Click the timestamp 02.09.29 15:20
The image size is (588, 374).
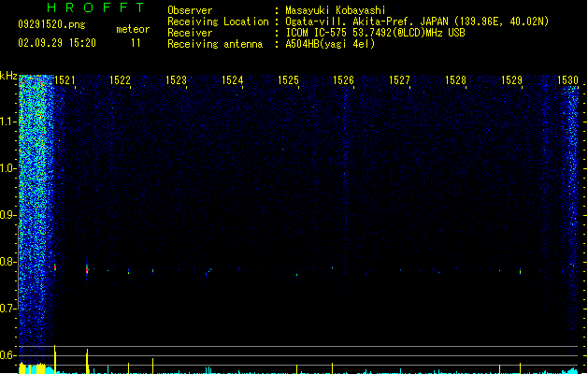click(57, 43)
